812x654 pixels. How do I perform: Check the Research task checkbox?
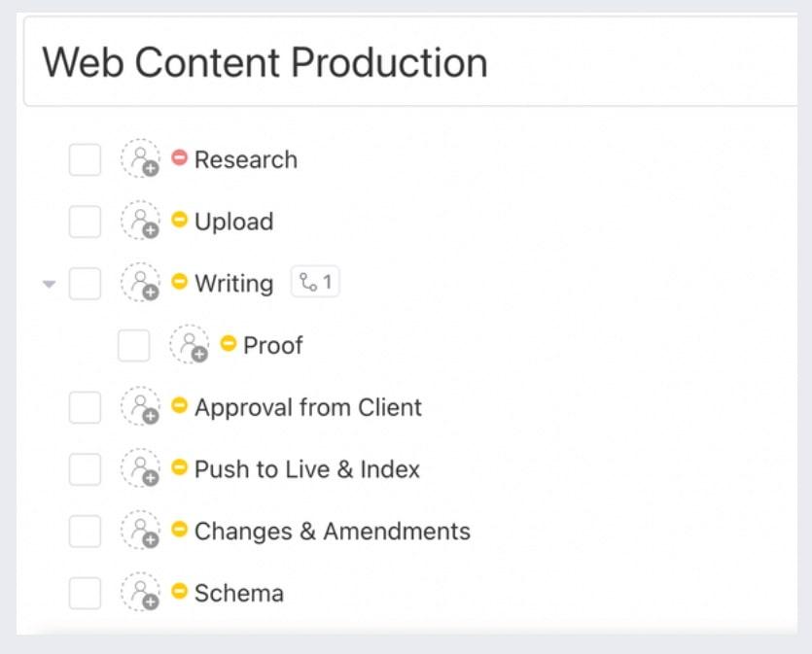click(x=85, y=159)
